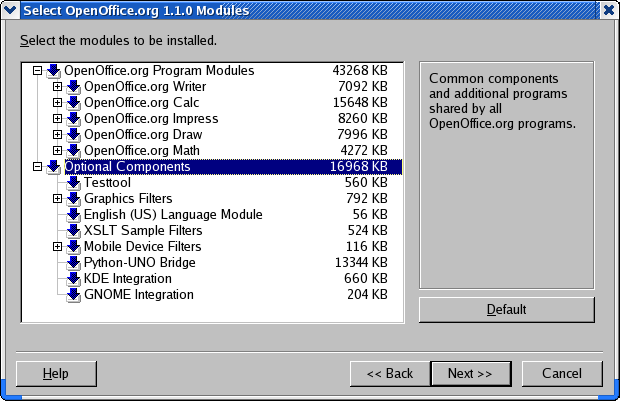Select the English (US) Language Module label
The image size is (620, 401).
tap(173, 214)
